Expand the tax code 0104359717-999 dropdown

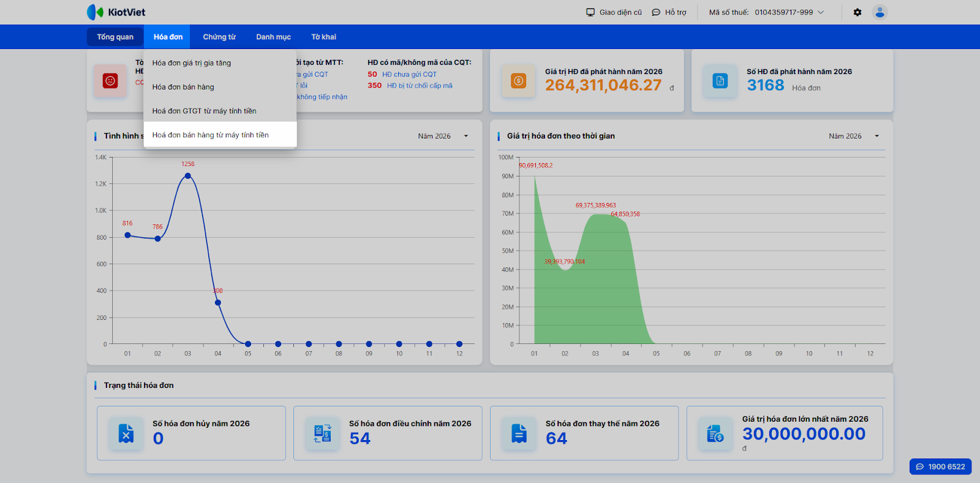click(821, 12)
